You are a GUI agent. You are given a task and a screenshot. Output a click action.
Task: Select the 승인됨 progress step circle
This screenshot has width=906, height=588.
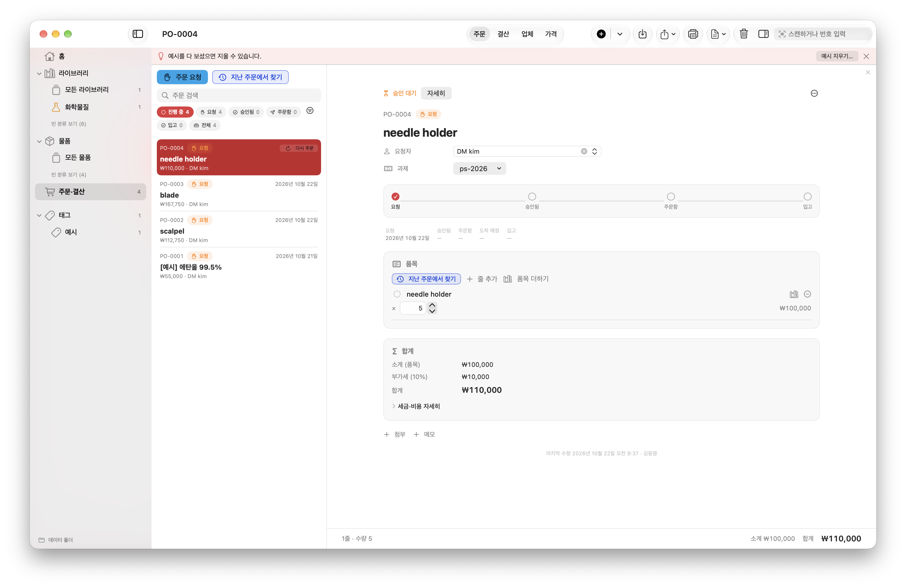point(532,196)
